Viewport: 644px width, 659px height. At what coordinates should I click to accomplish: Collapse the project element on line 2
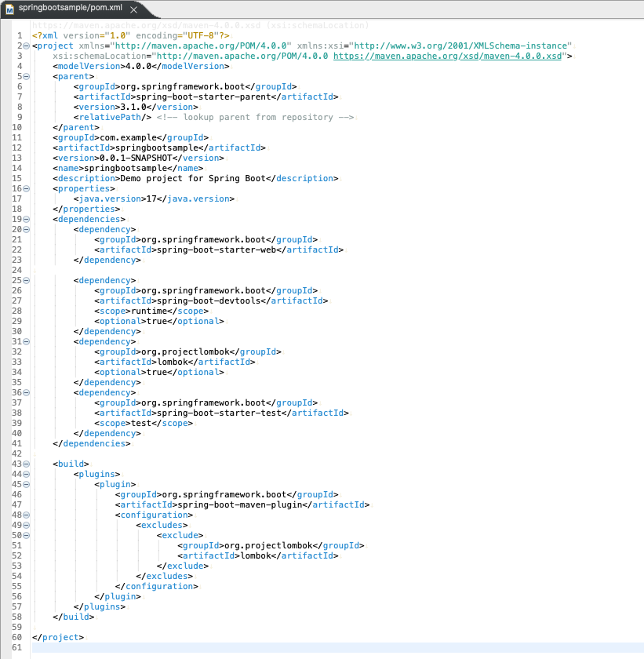coord(27,47)
